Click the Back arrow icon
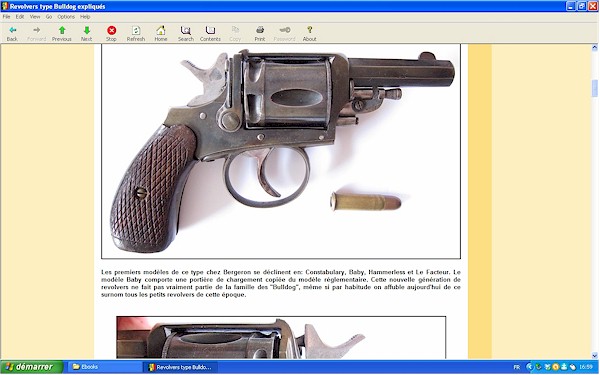 pos(12,30)
